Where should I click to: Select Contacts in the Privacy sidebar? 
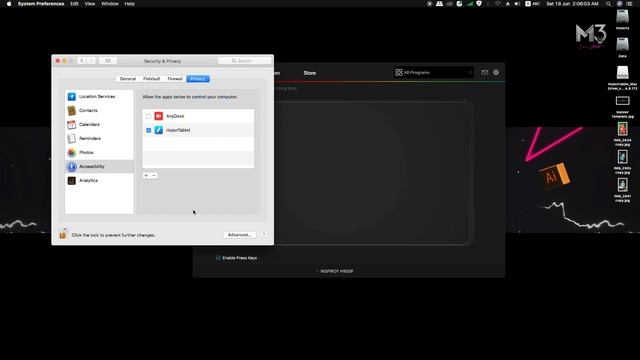coord(99,111)
